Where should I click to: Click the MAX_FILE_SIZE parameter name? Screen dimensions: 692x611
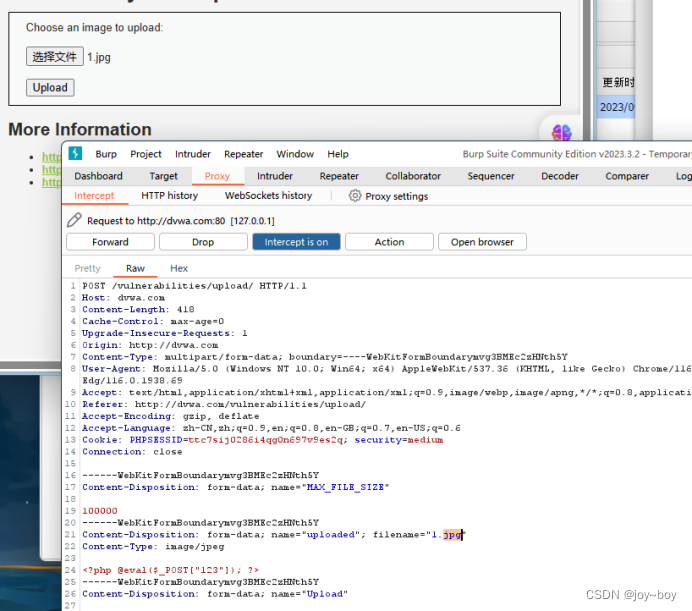[x=345, y=487]
